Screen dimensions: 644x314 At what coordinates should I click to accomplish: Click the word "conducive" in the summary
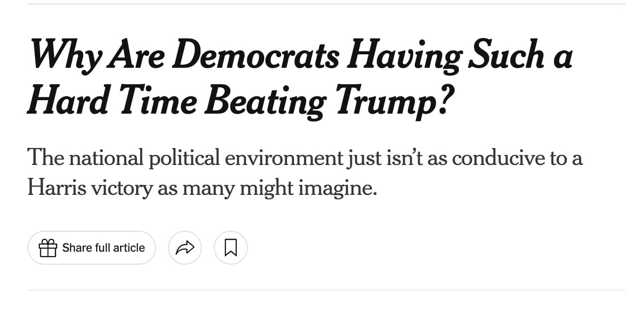tap(498, 158)
